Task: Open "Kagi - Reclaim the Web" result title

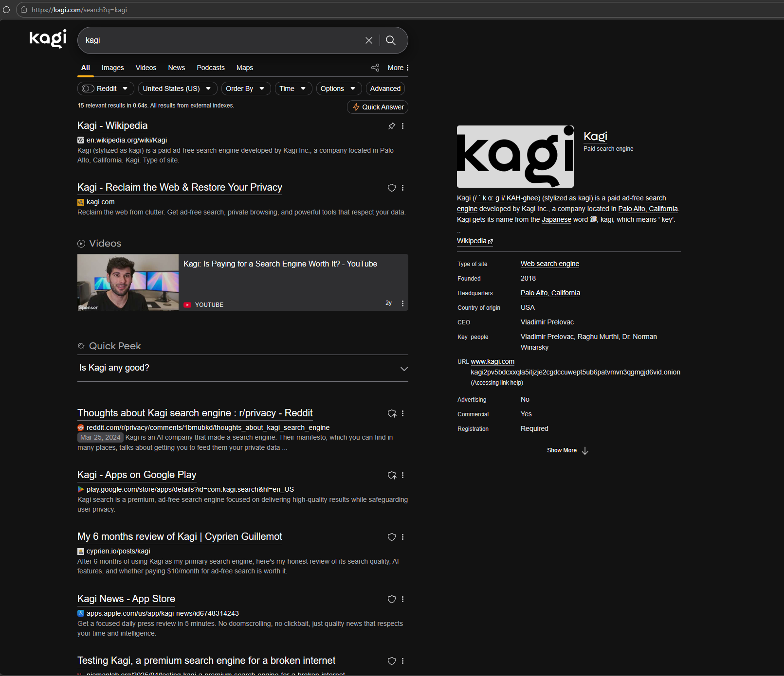Action: click(x=180, y=187)
